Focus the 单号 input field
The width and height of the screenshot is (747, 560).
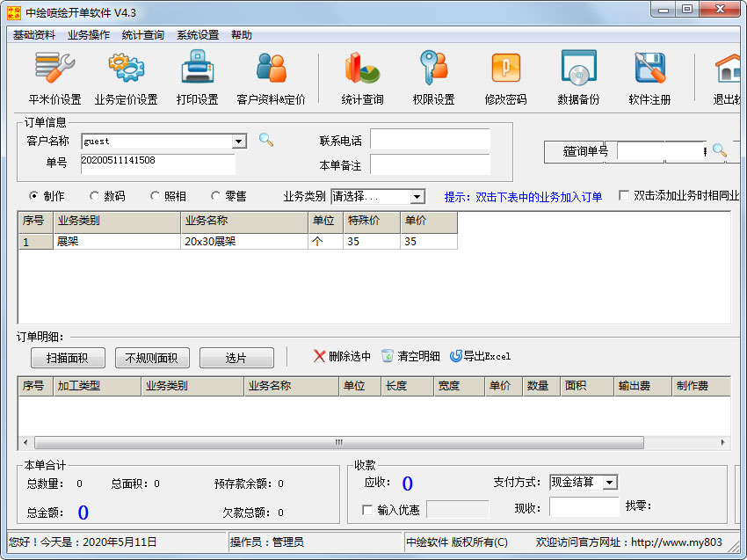tap(158, 164)
